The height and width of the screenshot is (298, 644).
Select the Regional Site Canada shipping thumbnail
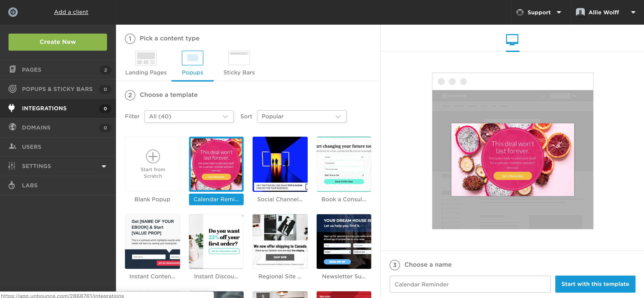[280, 242]
